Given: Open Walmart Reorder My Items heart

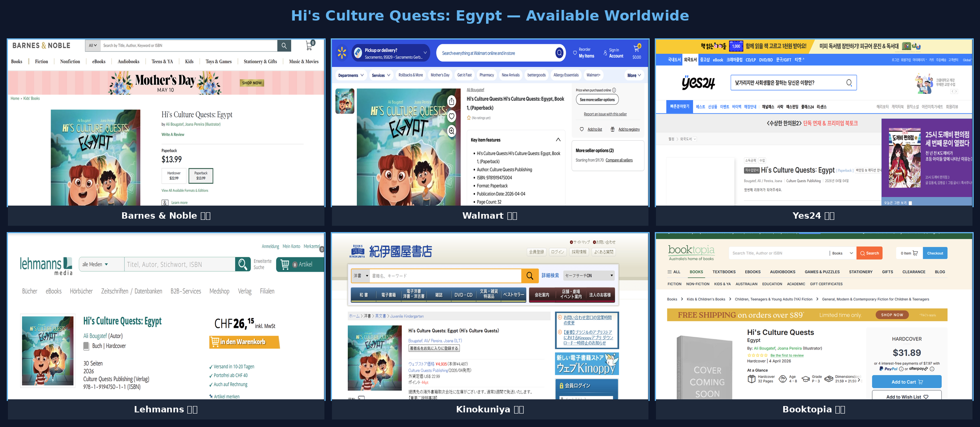Looking at the screenshot, I should (x=575, y=53).
